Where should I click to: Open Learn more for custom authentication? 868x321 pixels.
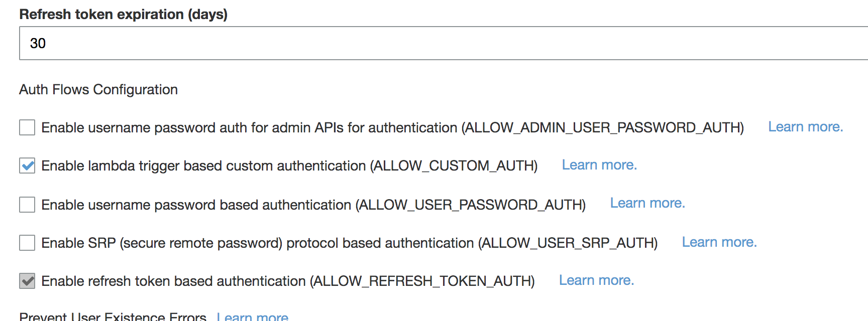click(x=599, y=165)
